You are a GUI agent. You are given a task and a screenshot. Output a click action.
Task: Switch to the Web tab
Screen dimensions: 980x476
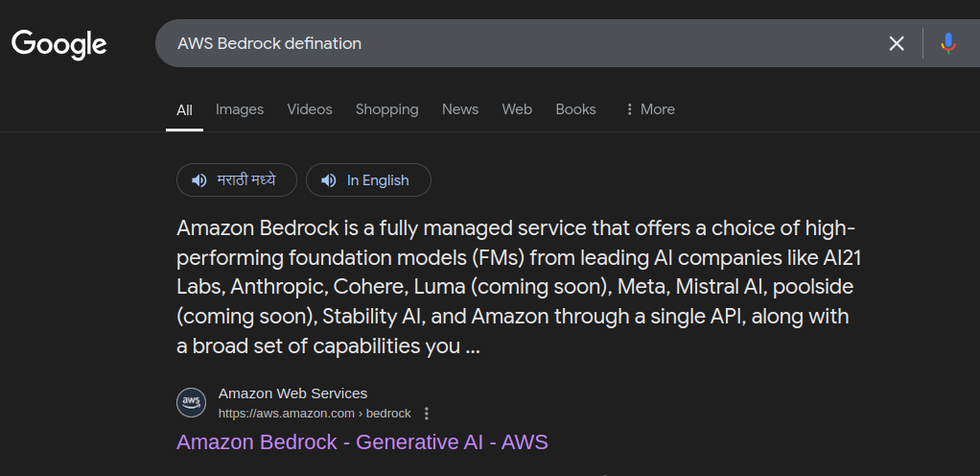(517, 109)
